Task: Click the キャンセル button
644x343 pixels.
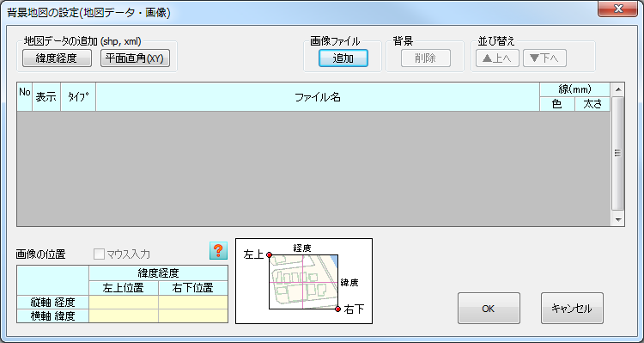Action: pyautogui.click(x=572, y=309)
